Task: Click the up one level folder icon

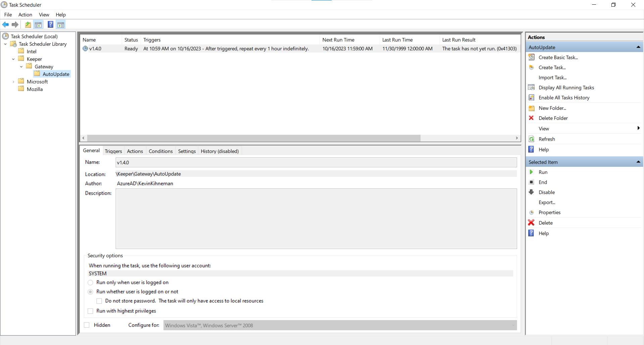Action: [28, 24]
